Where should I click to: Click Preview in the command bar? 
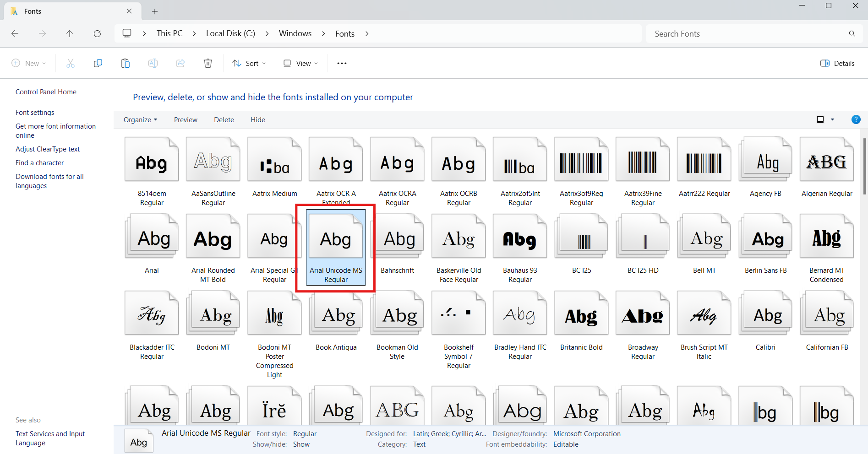(x=186, y=119)
